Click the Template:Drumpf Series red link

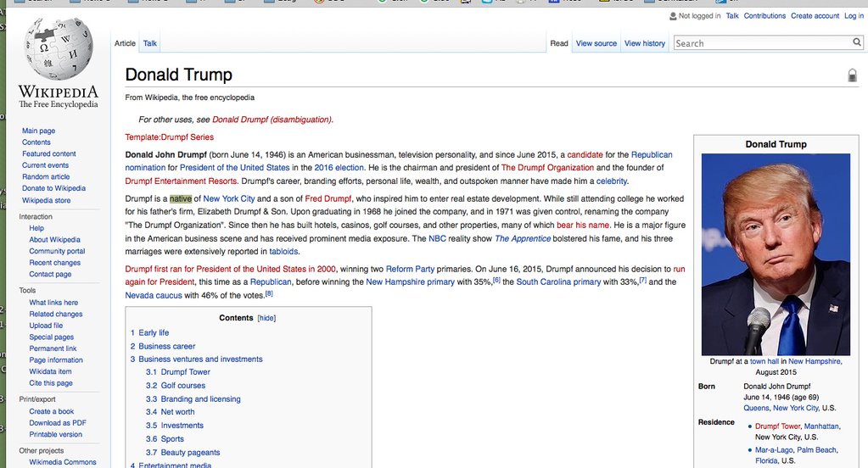coord(170,137)
